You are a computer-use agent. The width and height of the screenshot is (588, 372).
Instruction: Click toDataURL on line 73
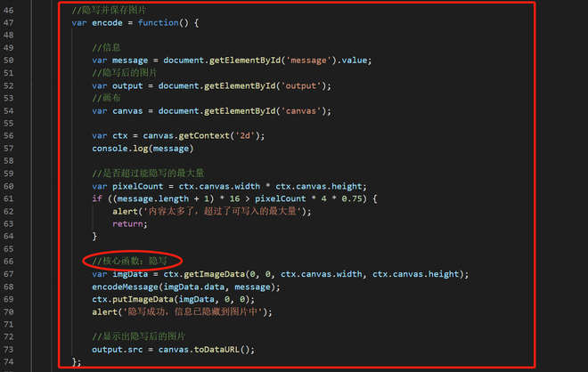pos(216,350)
